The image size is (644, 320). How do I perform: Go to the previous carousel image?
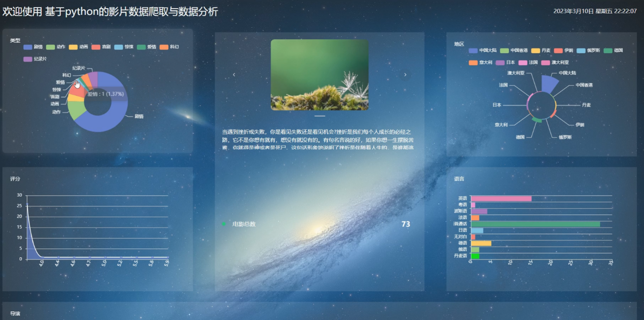234,74
